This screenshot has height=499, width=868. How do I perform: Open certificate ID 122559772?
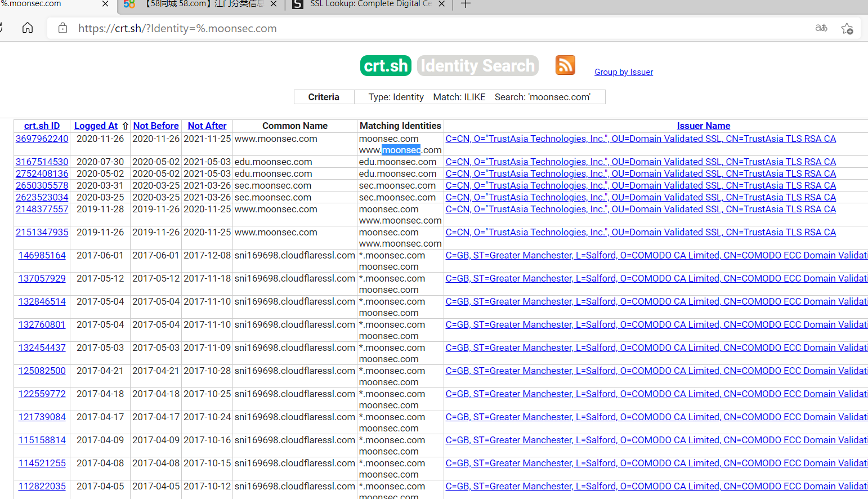click(42, 394)
